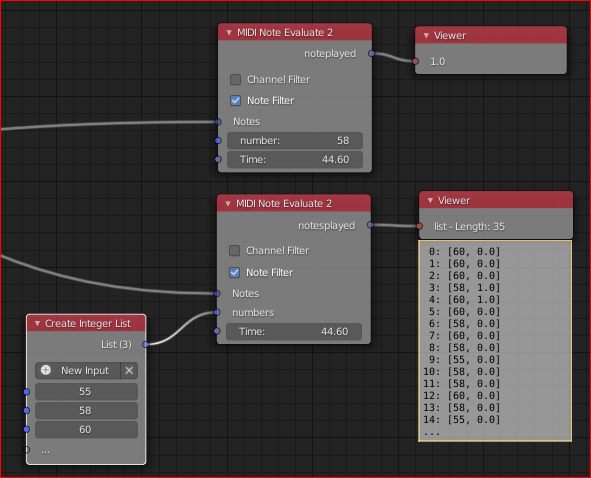Disable Note Filter in top MIDI node
Image resolution: width=591 pixels, height=478 pixels.
(236, 101)
